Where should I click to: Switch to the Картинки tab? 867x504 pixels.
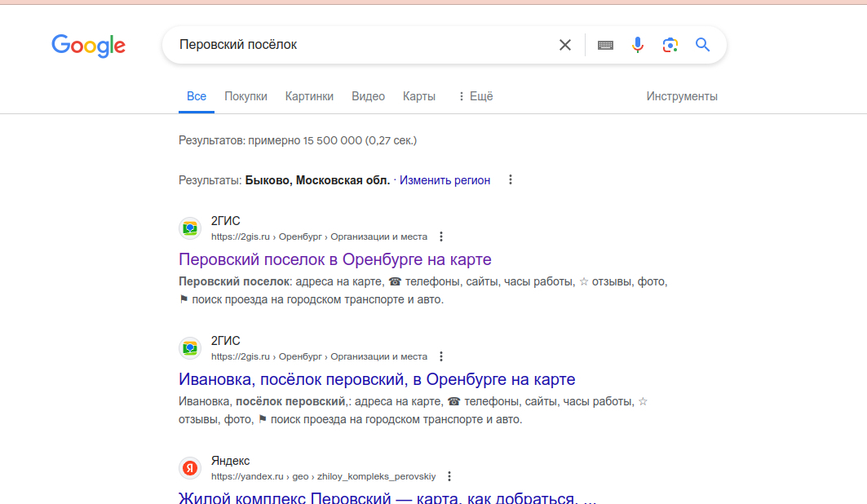pos(309,96)
